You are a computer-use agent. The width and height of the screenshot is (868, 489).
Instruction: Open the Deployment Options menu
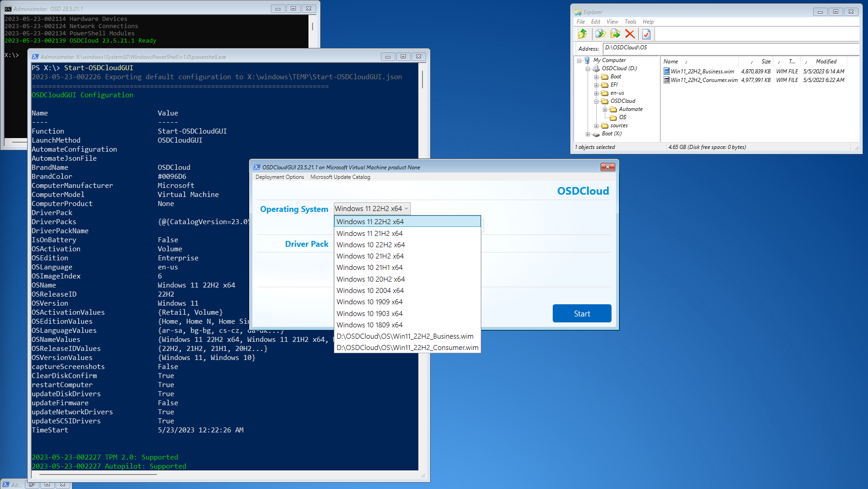[x=280, y=177]
